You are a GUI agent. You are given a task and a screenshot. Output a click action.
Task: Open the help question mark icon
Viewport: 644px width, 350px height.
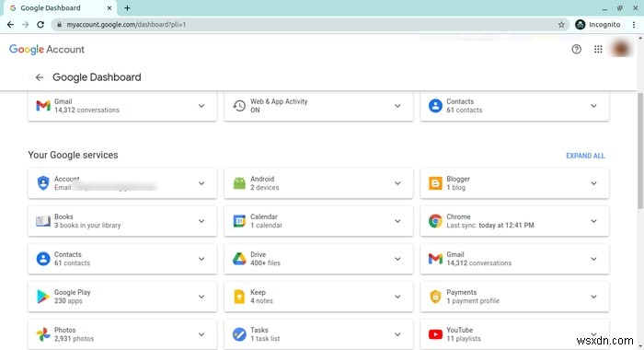[x=576, y=50]
